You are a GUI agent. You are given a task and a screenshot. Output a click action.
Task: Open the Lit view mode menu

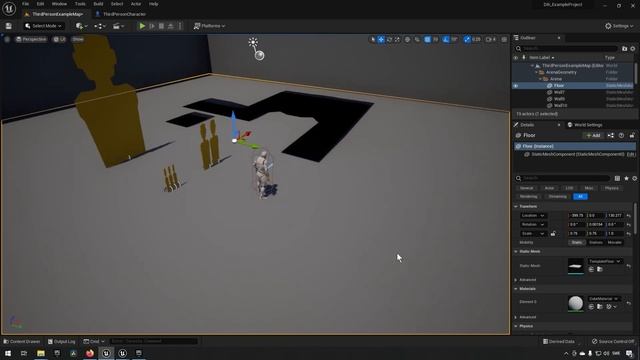tap(60, 40)
